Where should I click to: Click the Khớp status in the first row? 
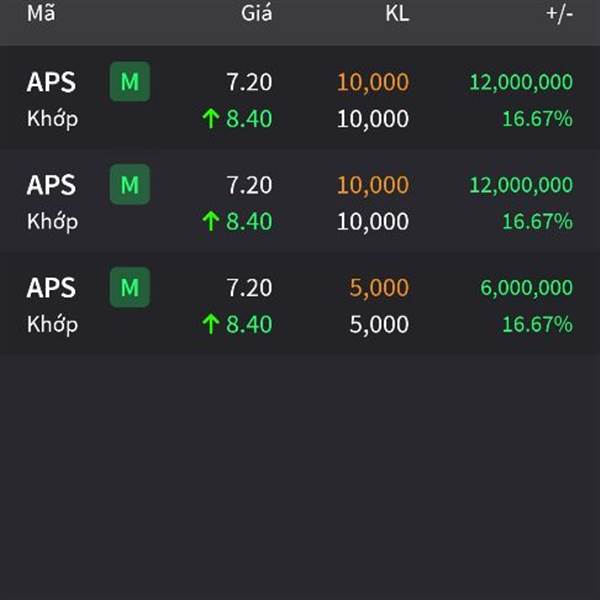(x=52, y=119)
